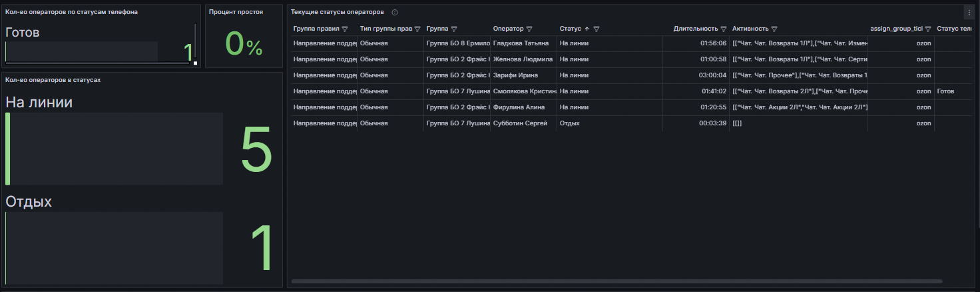
Task: Open the Статус column filter
Action: point(597,29)
